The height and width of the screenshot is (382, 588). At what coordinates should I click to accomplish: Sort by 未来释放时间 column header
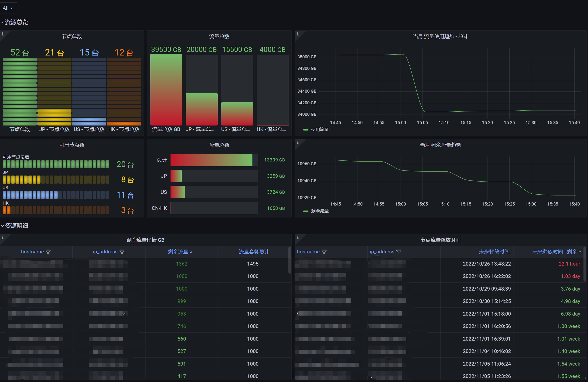494,252
